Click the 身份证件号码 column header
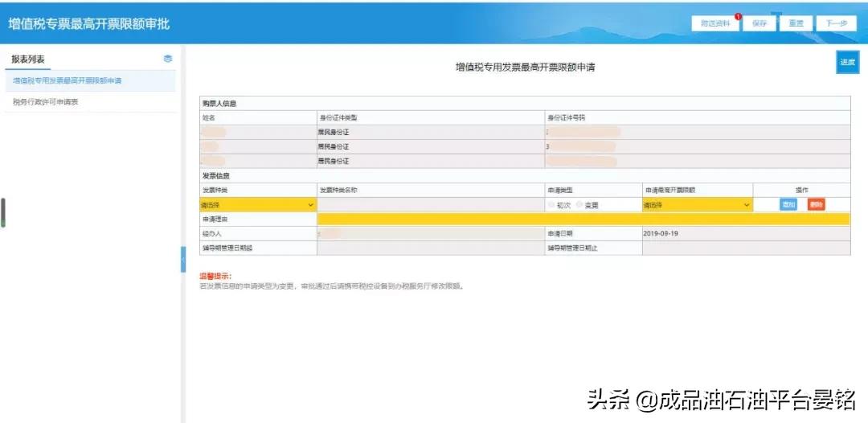868x423 pixels. click(x=567, y=118)
